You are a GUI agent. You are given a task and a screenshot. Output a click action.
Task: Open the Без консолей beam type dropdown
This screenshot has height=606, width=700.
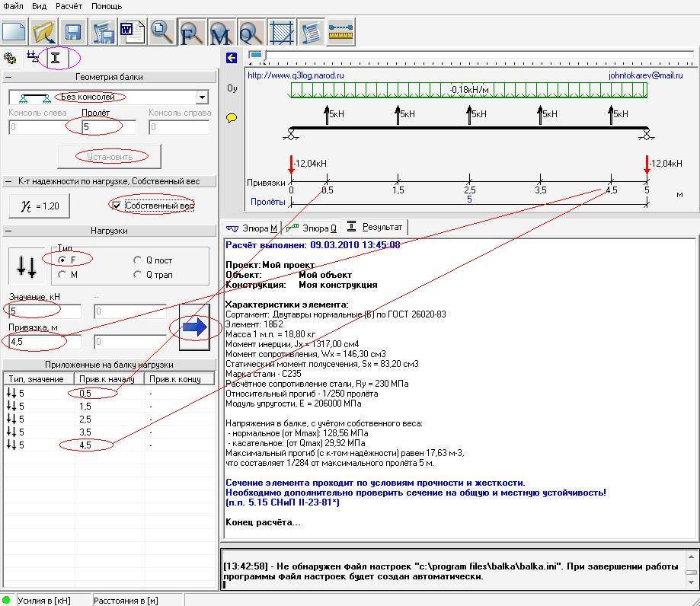click(x=203, y=97)
